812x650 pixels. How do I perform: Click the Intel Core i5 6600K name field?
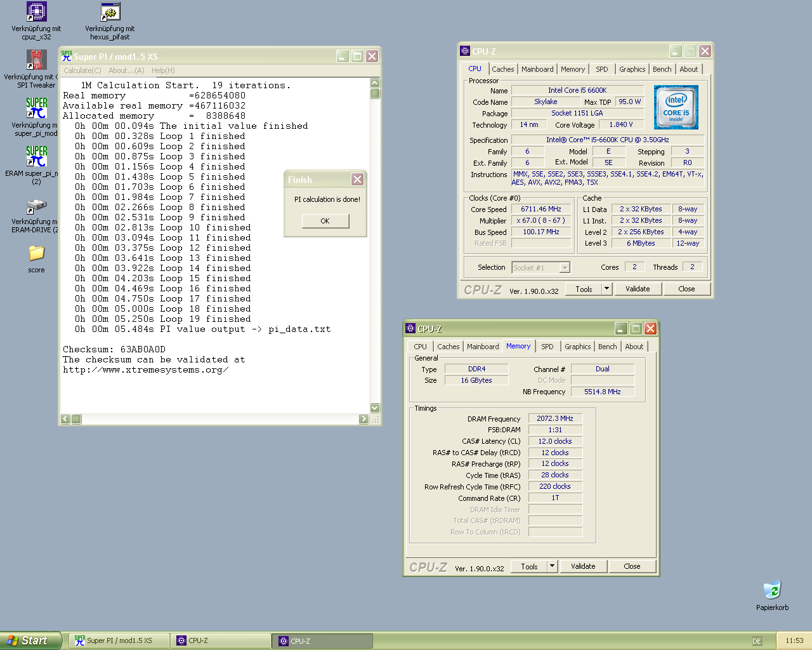pyautogui.click(x=577, y=90)
